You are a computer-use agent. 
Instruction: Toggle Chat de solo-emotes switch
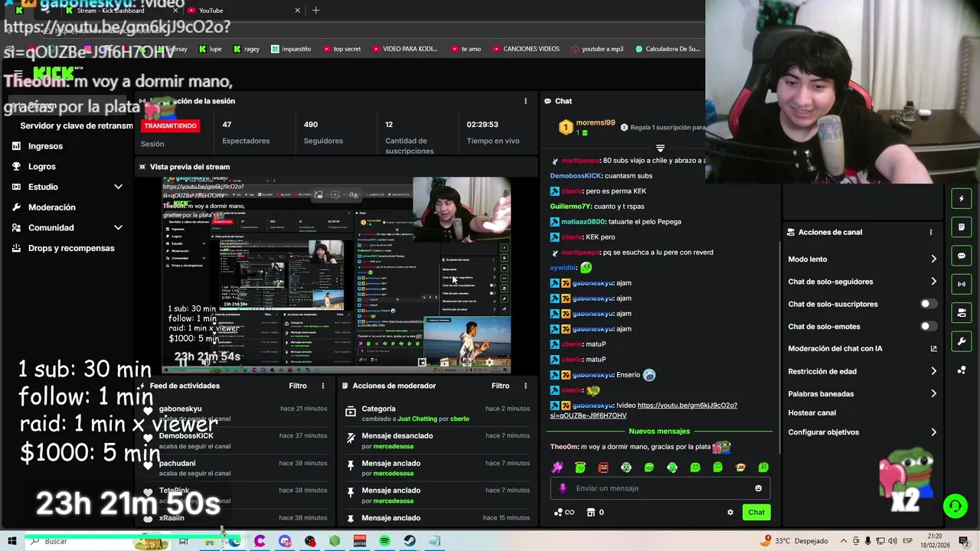pyautogui.click(x=928, y=326)
